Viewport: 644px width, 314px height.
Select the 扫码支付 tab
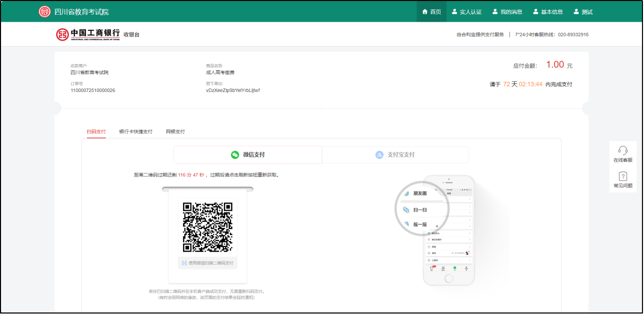[x=96, y=131]
